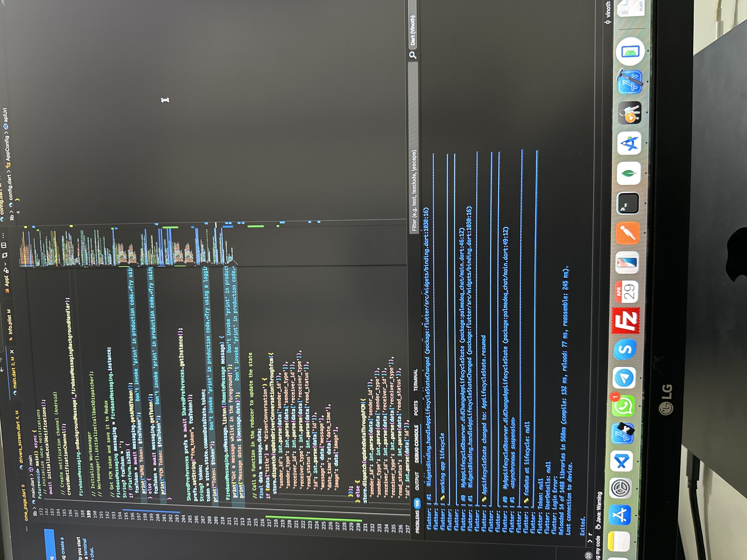Open Keychain Access keys icon
Screen dimensions: 747x560
tap(630, 113)
